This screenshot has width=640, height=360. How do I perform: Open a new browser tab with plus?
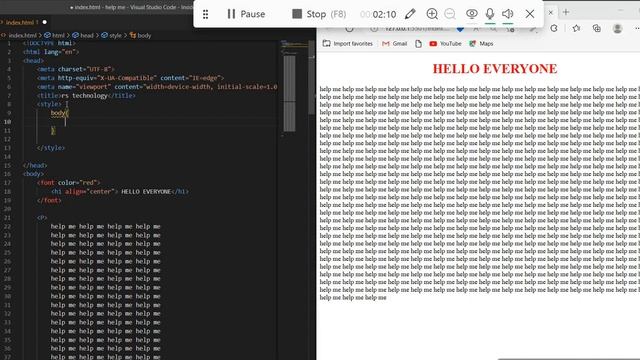[x=566, y=12]
